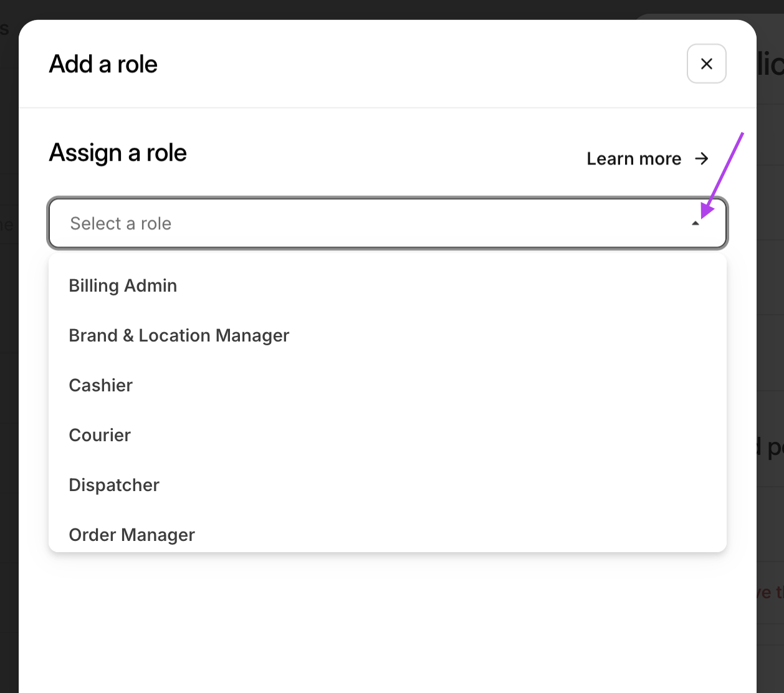
Task: Click the Select a role placeholder text
Action: 121,224
